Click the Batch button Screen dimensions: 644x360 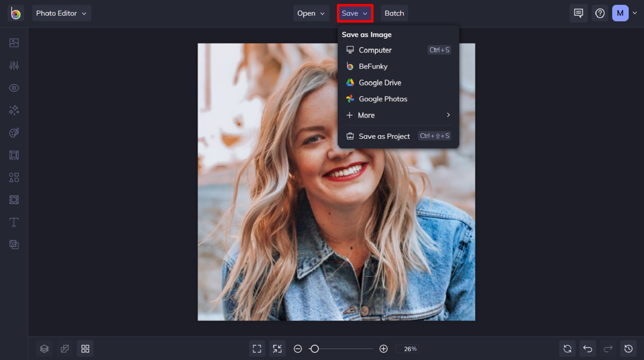point(394,13)
